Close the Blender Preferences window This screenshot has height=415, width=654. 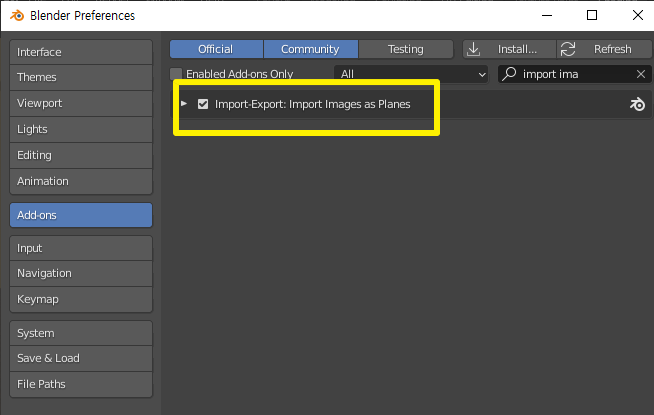[x=638, y=16]
